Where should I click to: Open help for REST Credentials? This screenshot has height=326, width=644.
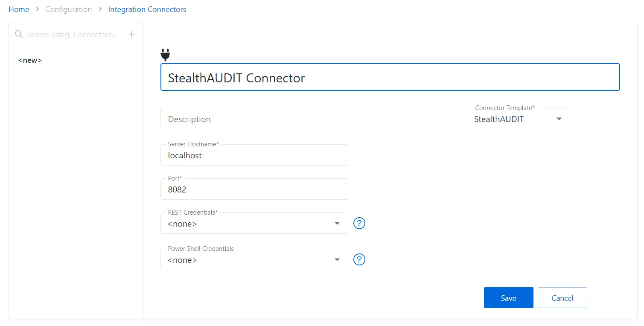coord(360,223)
